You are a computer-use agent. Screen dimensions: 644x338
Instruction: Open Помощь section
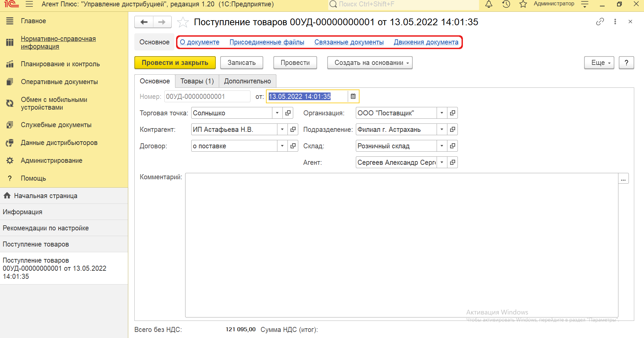click(x=33, y=178)
